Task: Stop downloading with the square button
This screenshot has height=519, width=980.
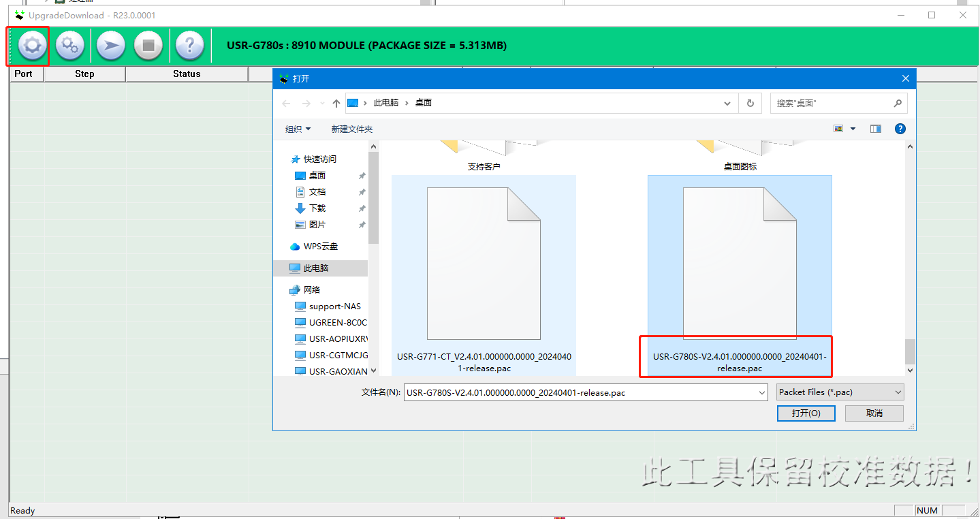Action: 148,46
